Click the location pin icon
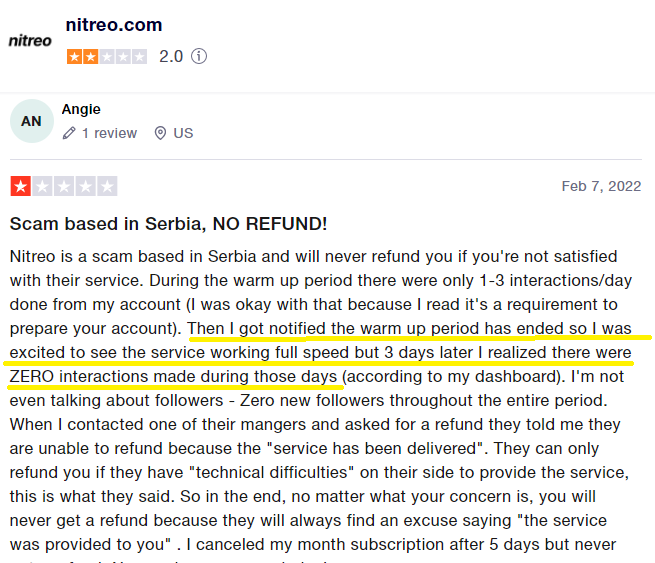The image size is (655, 563). coord(160,133)
